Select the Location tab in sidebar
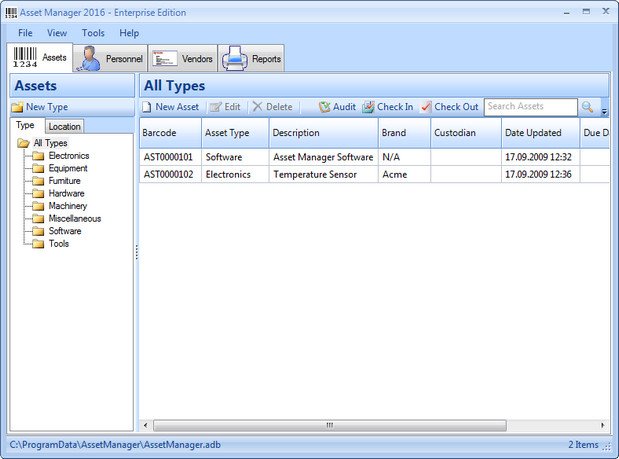This screenshot has height=459, width=619. [64, 127]
